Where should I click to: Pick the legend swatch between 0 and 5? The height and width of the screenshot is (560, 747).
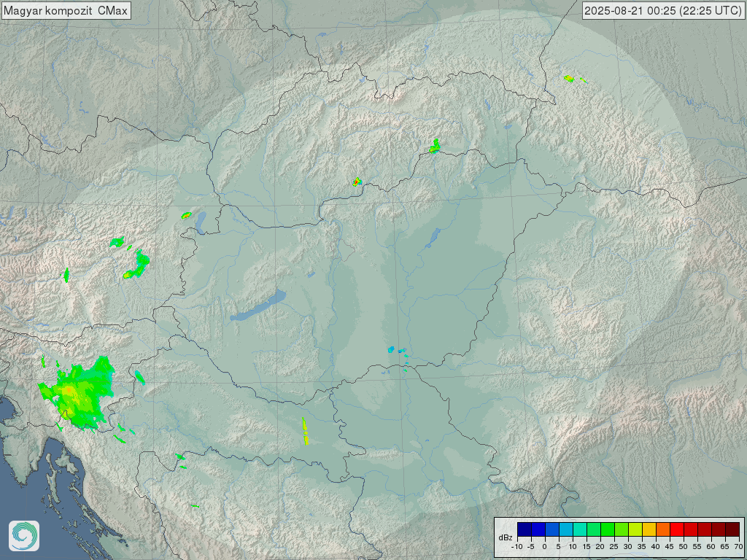[x=552, y=529]
